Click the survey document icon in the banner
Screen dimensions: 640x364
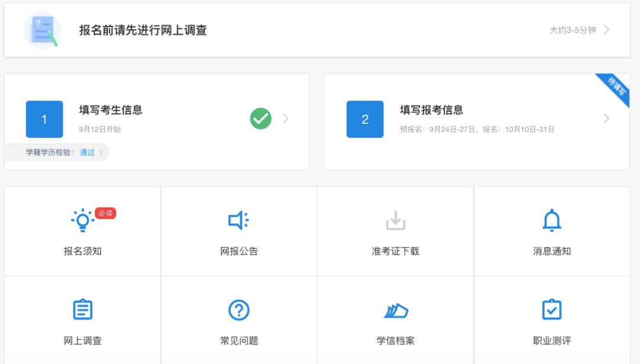click(x=43, y=30)
